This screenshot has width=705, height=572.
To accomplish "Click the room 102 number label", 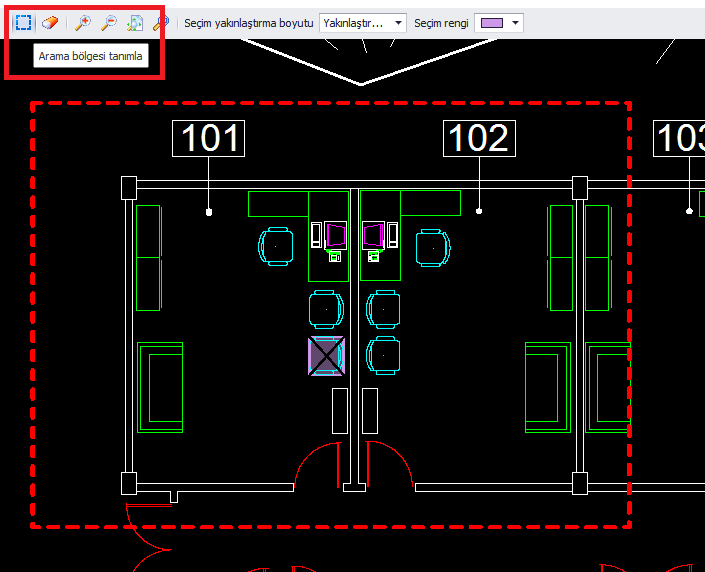I will pyautogui.click(x=479, y=139).
